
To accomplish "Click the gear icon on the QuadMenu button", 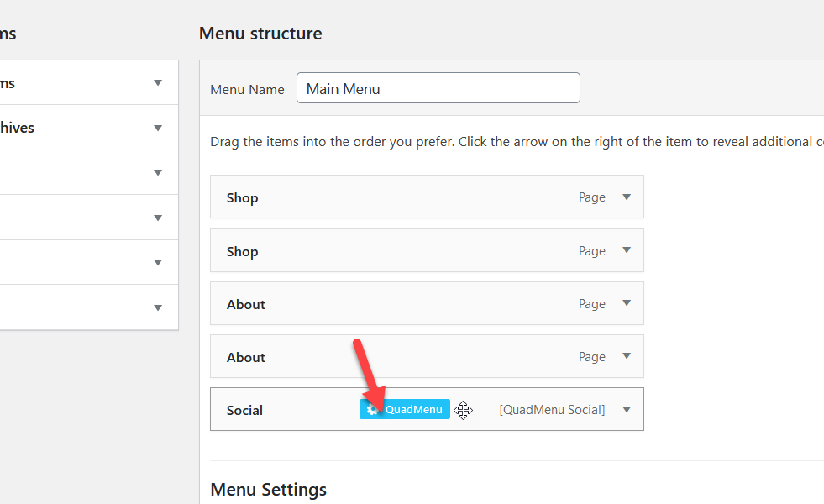I will point(372,410).
